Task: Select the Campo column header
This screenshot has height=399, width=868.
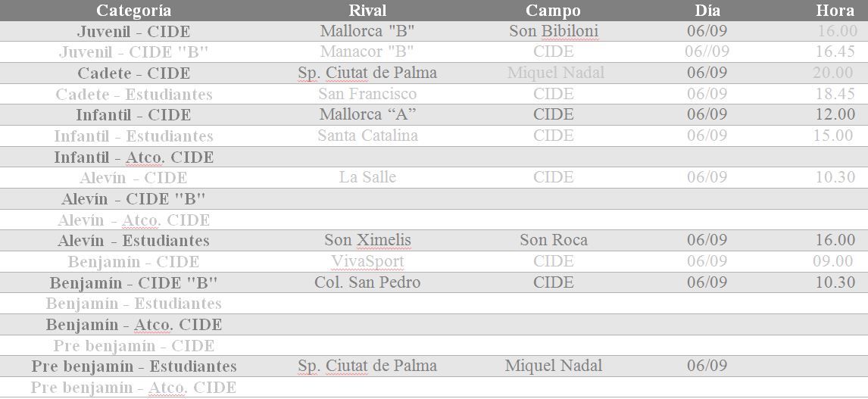Action: click(553, 11)
